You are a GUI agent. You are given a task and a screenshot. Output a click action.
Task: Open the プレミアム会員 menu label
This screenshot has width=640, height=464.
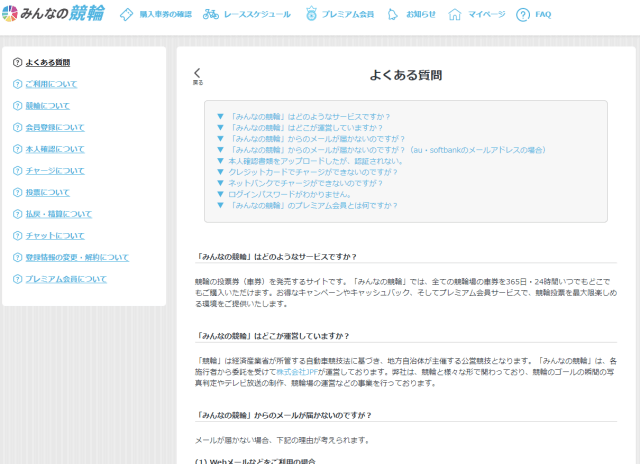pos(348,15)
